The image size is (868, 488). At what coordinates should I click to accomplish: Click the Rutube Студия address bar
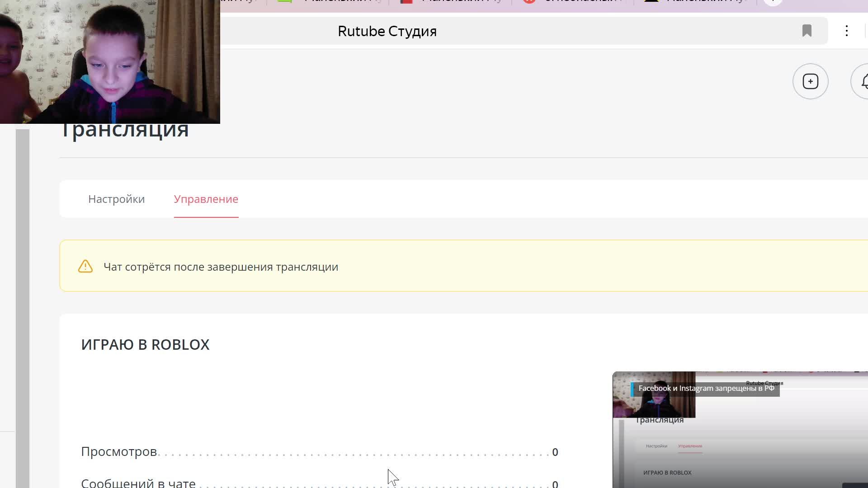point(524,31)
